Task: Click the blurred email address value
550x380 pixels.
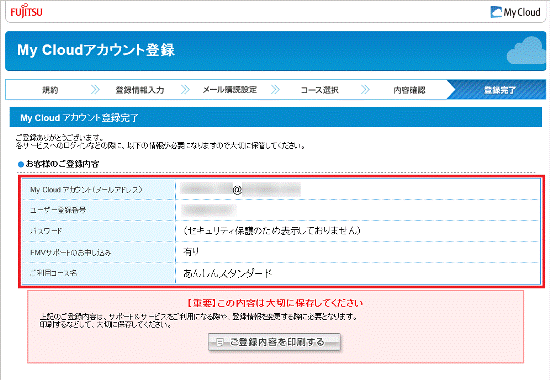Action: [241, 189]
